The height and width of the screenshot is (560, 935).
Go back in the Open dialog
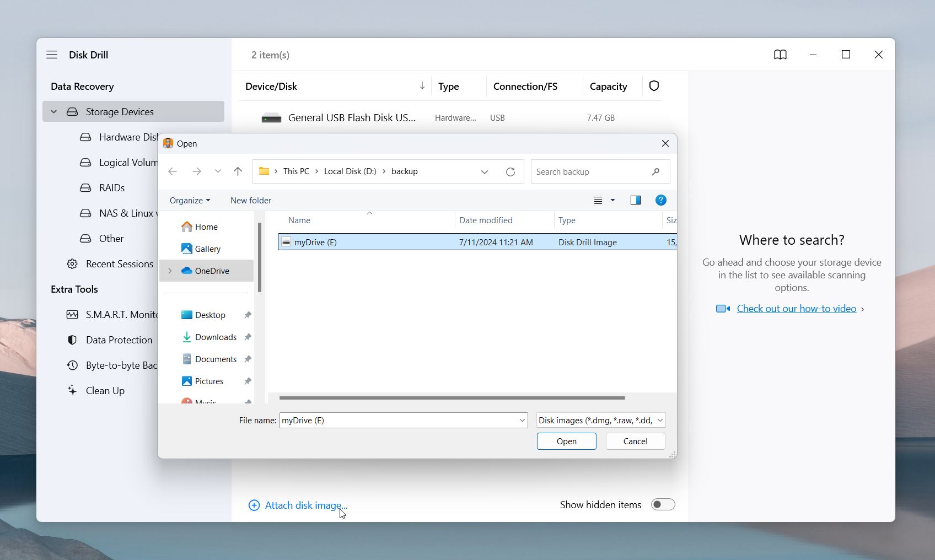173,171
